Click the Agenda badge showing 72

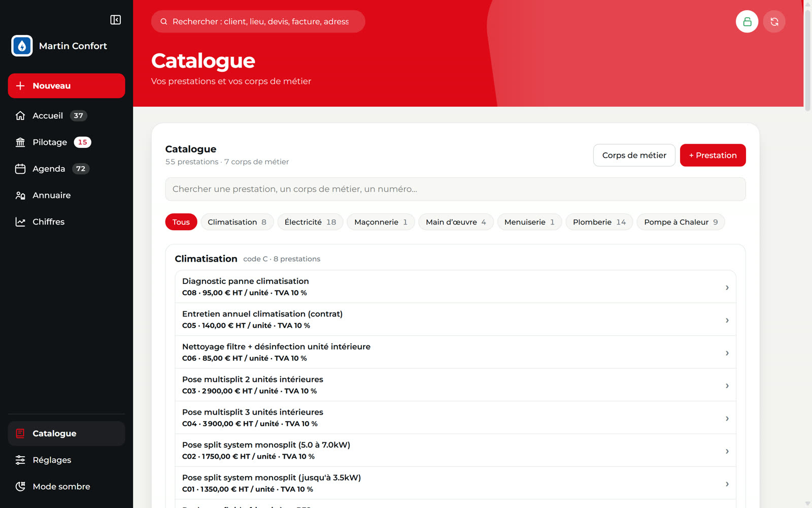(x=81, y=169)
